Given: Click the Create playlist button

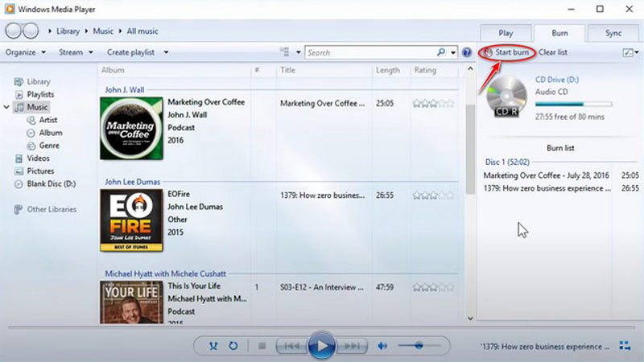Looking at the screenshot, I should click(130, 52).
